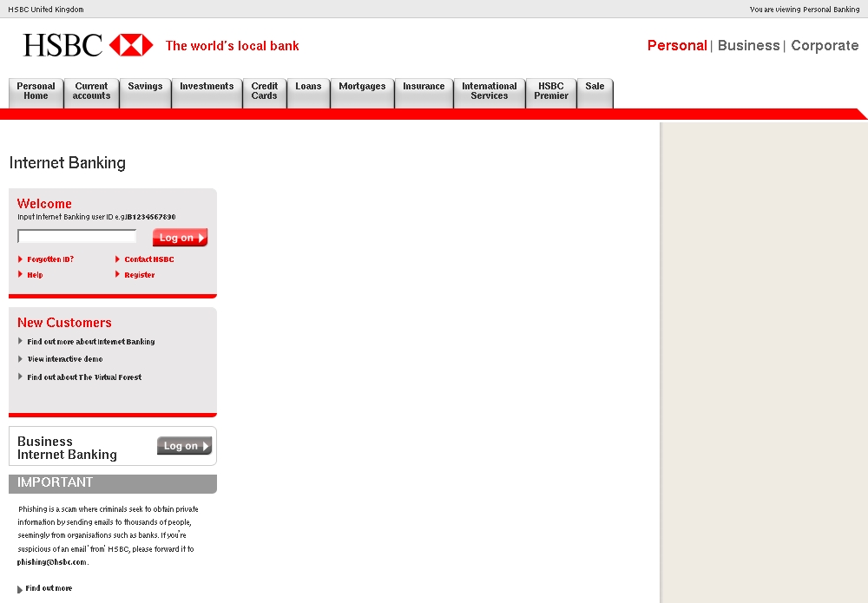Click grey arrow beside Virtual Forest link

[20, 377]
